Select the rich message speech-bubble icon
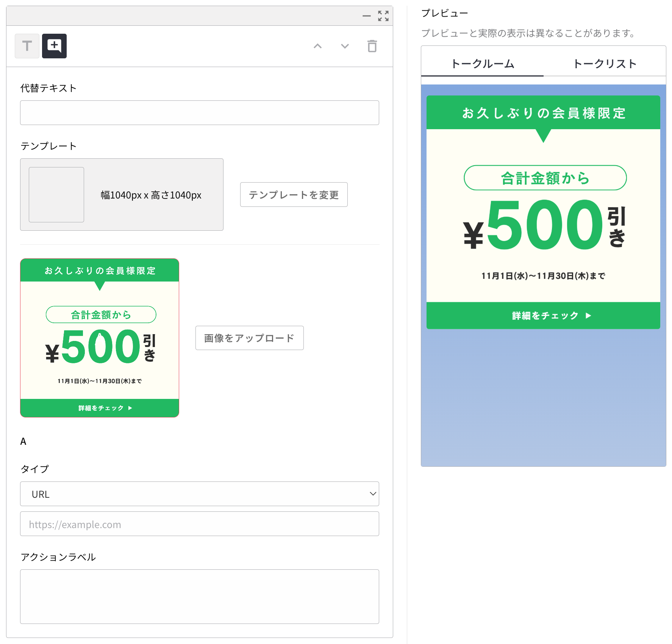Screen dimensions: 672x644 54,46
